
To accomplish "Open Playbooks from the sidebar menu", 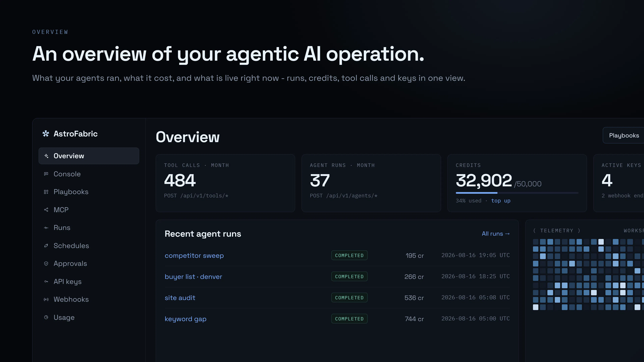I will (89, 192).
